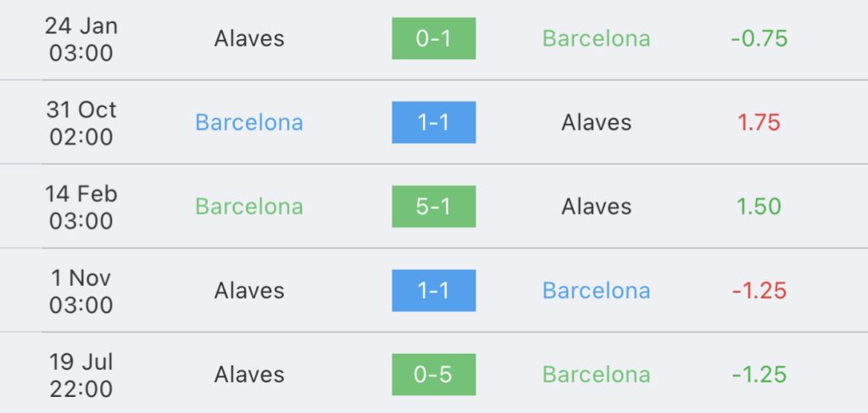
Task: Select the 1-1 score on 31 Oct
Action: click(x=433, y=122)
